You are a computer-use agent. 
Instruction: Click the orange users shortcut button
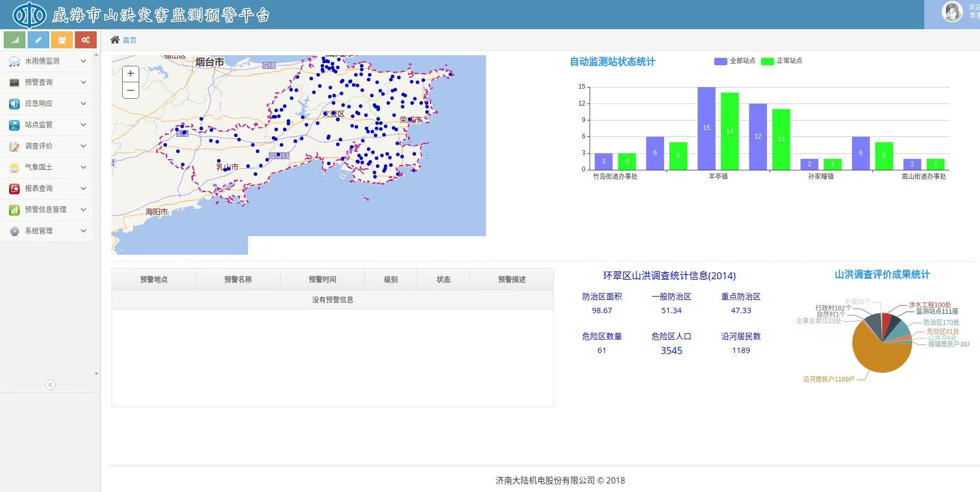[x=62, y=40]
